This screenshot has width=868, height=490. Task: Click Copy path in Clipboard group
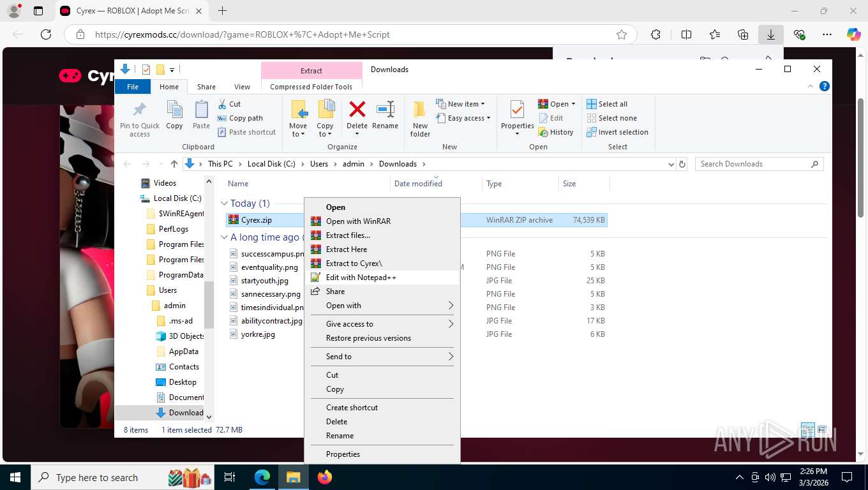(240, 118)
